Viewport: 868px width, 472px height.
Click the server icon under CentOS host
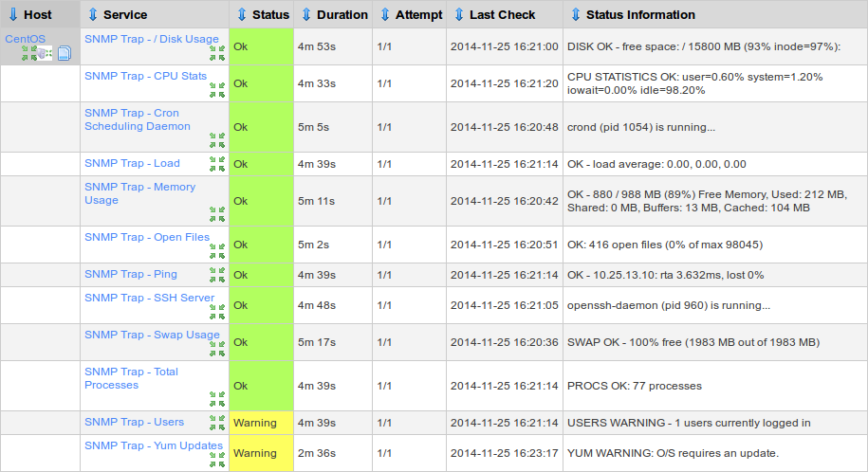coord(45,53)
